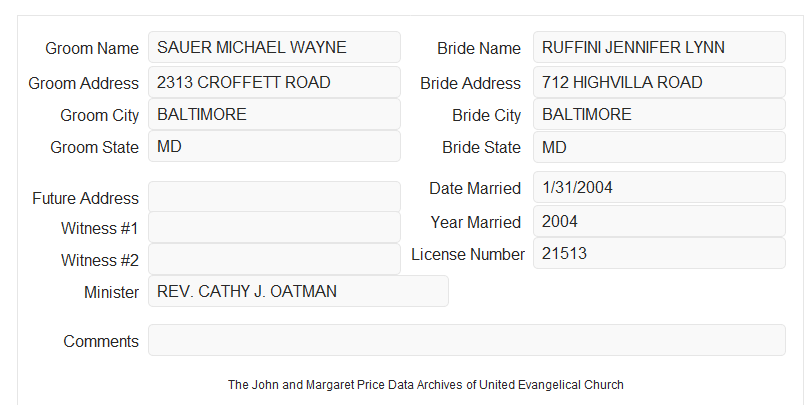This screenshot has height=405, width=805.
Task: Click the Comments label text
Action: (x=101, y=341)
